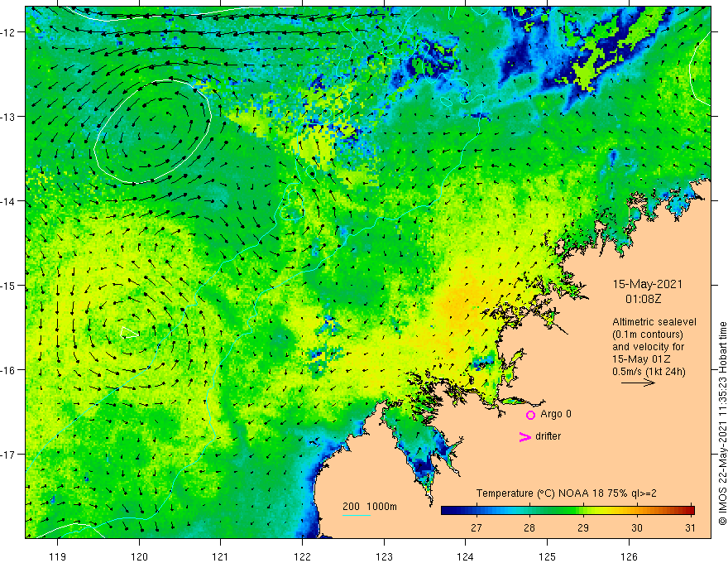Click the magenta drifter arrow symbol

(524, 437)
